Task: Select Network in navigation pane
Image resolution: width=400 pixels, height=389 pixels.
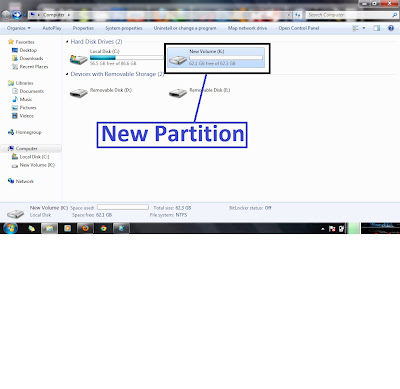Action: [25, 181]
